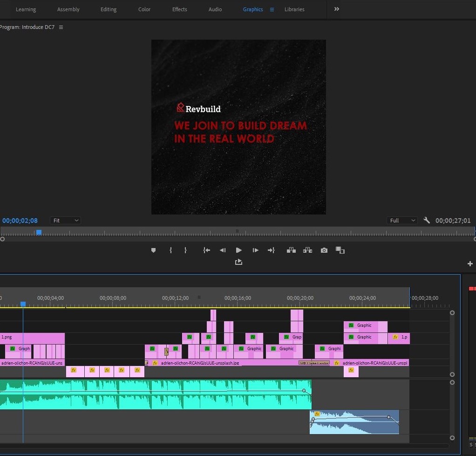Click the Program: Introduce DC7 panel title

27,27
